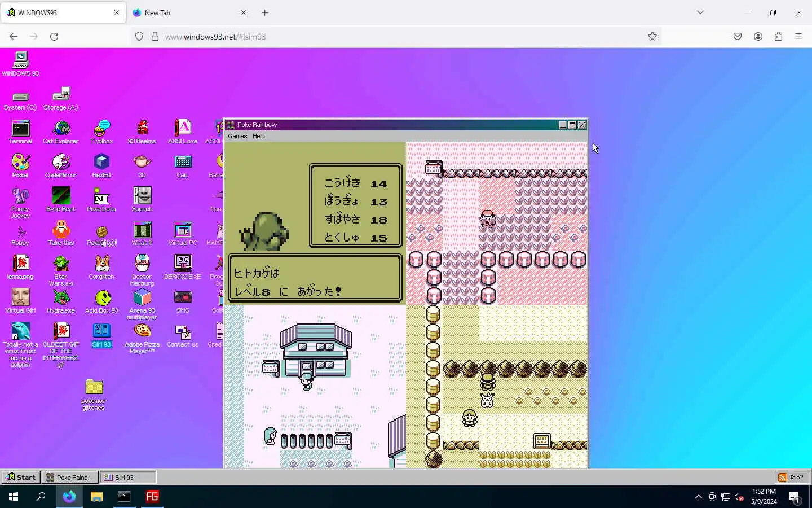812x508 pixels.
Task: Open the 3D teapot icon
Action: pos(142,167)
